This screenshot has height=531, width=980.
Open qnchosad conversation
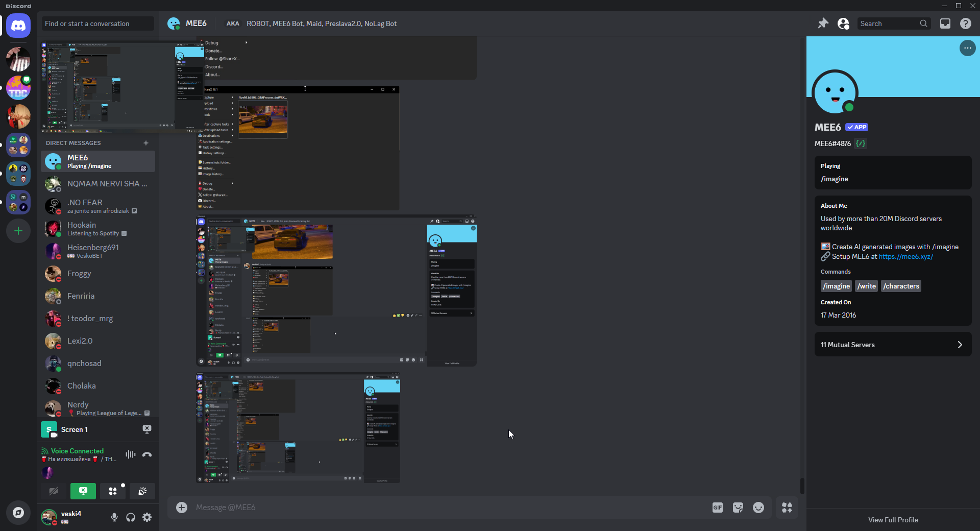pyautogui.click(x=98, y=364)
